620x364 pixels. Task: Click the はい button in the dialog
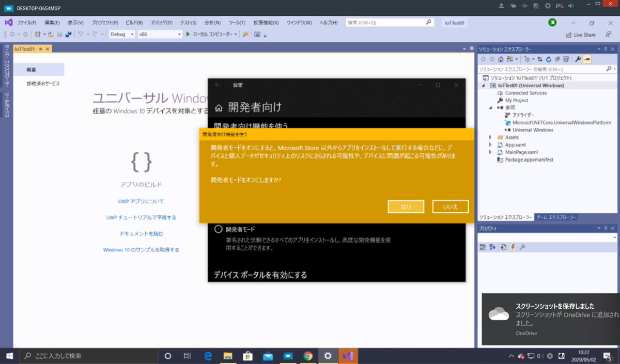point(406,207)
